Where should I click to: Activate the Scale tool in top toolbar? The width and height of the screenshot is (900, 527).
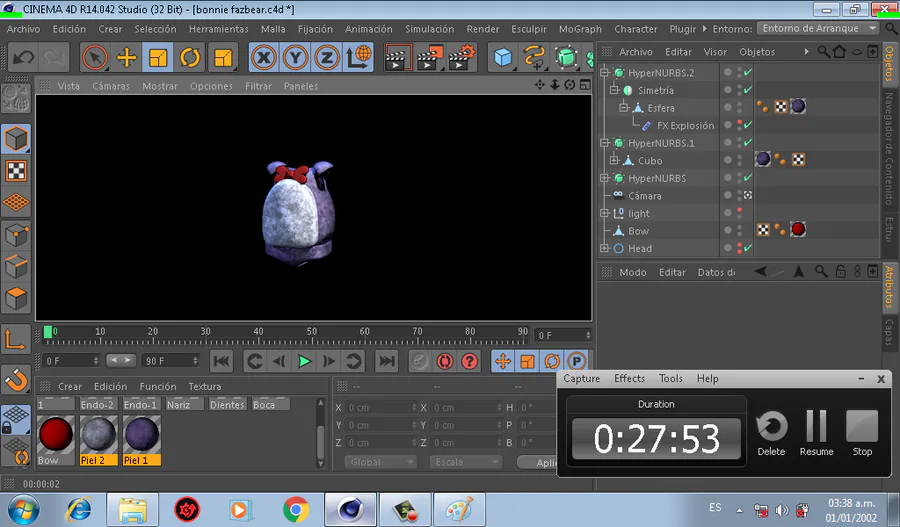point(158,57)
